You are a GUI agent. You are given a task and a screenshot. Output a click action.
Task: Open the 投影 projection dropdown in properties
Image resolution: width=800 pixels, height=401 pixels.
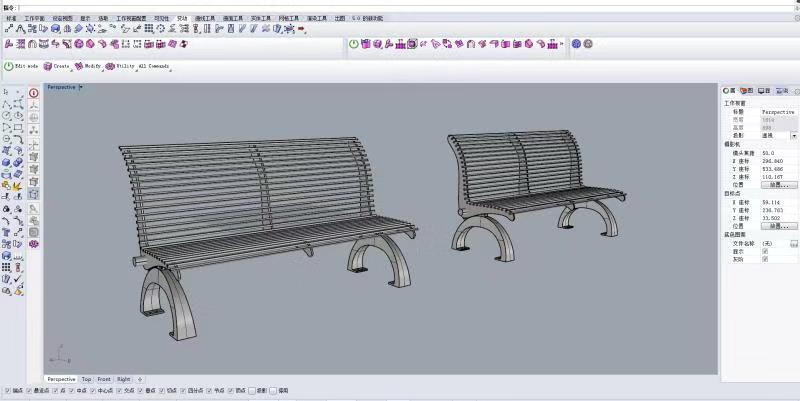pos(794,136)
